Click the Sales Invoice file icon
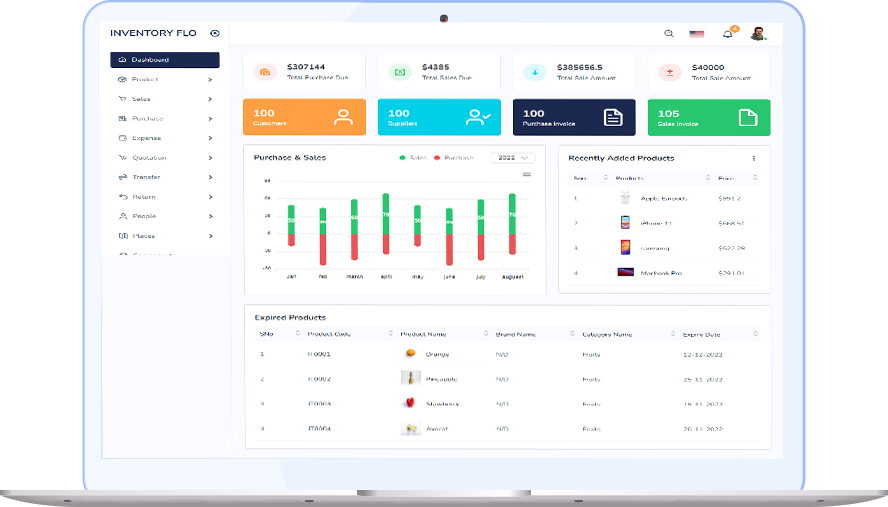 click(748, 117)
